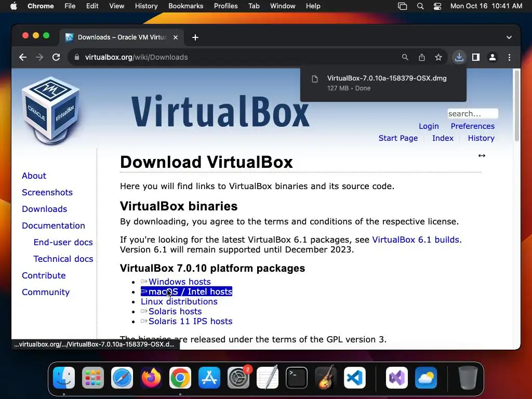Open the About sidebar link

[34, 176]
